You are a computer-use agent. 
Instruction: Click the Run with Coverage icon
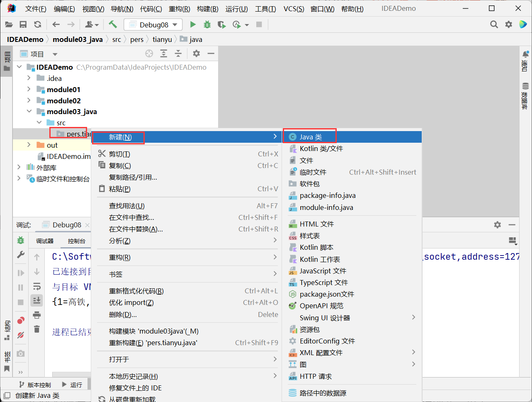(222, 25)
